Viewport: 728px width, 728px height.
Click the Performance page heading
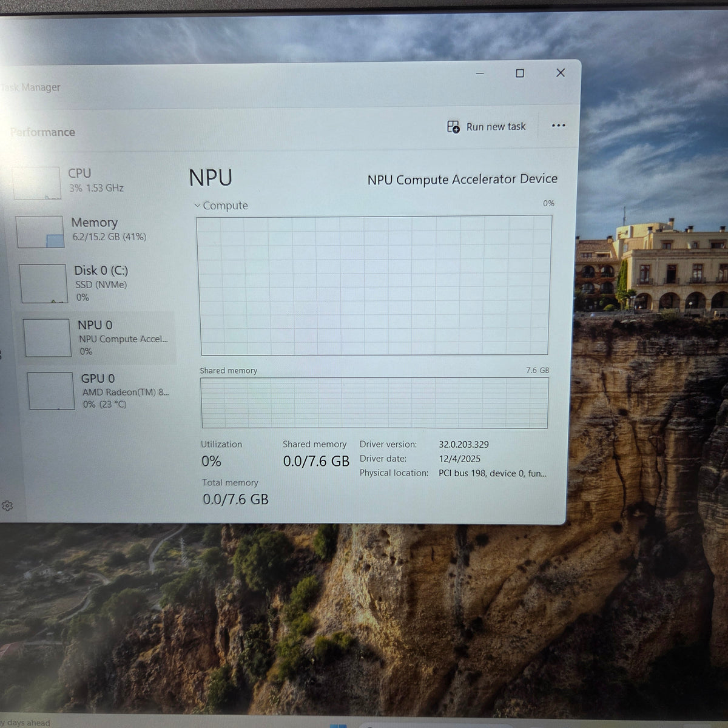(x=42, y=132)
